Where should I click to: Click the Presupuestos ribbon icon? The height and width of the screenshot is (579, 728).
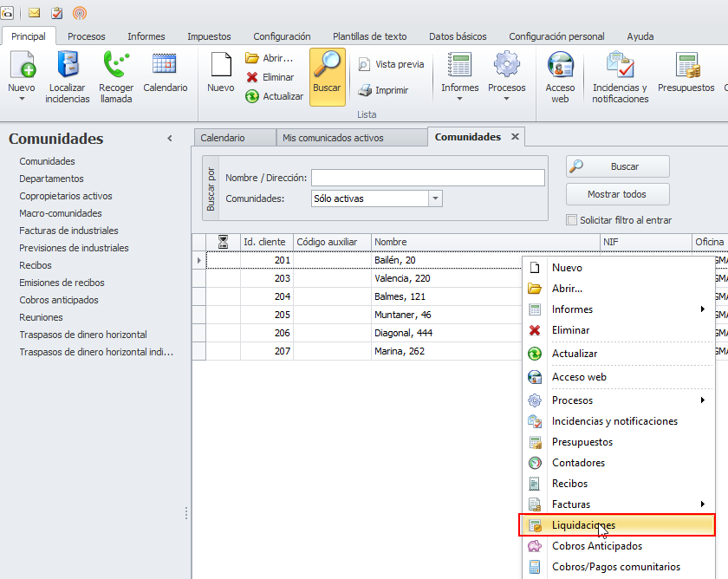click(x=686, y=75)
